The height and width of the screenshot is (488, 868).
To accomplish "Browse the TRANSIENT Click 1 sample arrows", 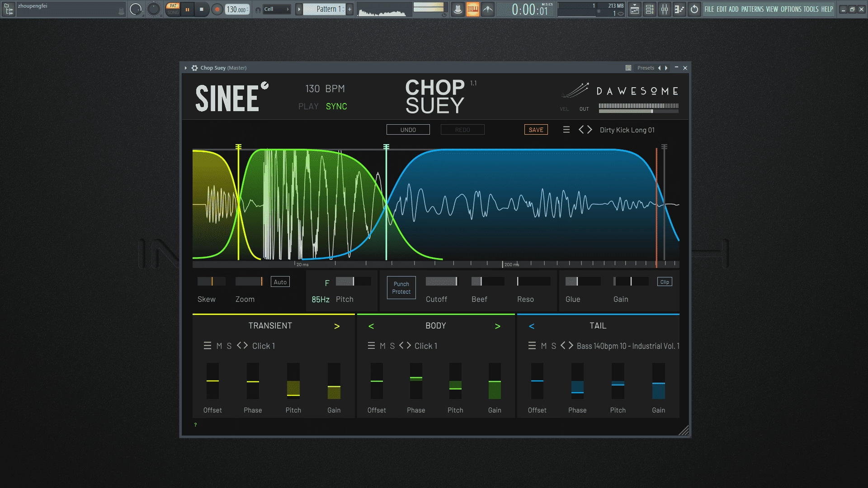I will 242,346.
